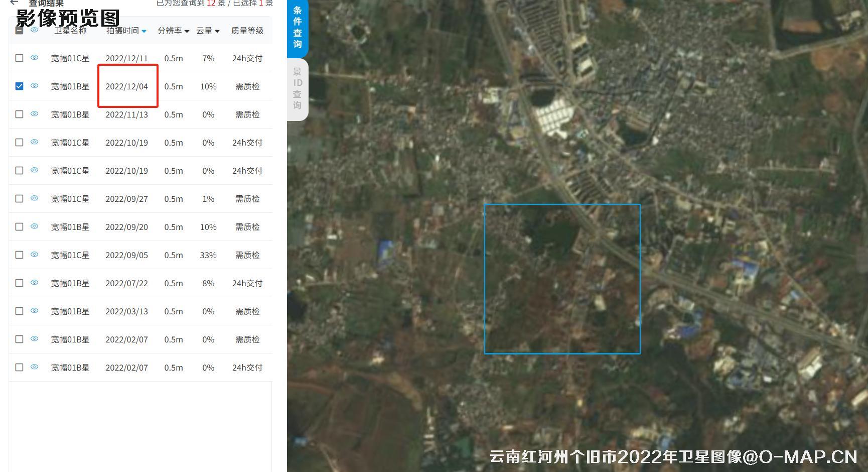The width and height of the screenshot is (868, 472).
Task: Click the blue footprint rectangle on the satellite map
Action: pos(562,278)
